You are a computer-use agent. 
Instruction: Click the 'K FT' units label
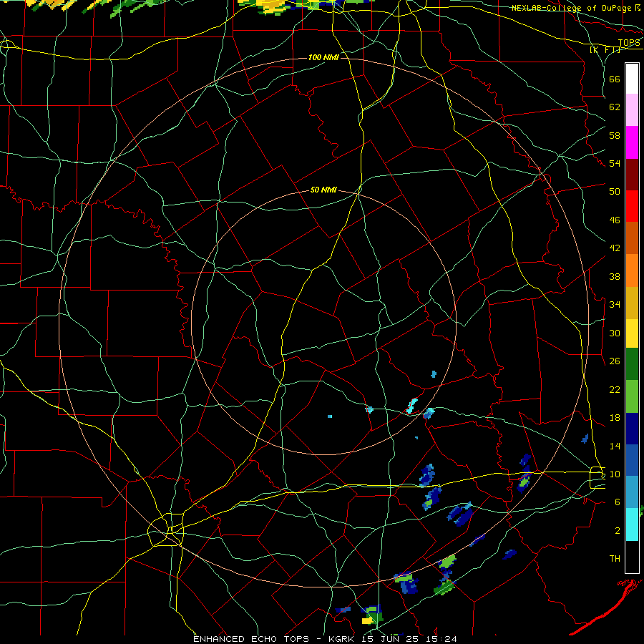605,50
